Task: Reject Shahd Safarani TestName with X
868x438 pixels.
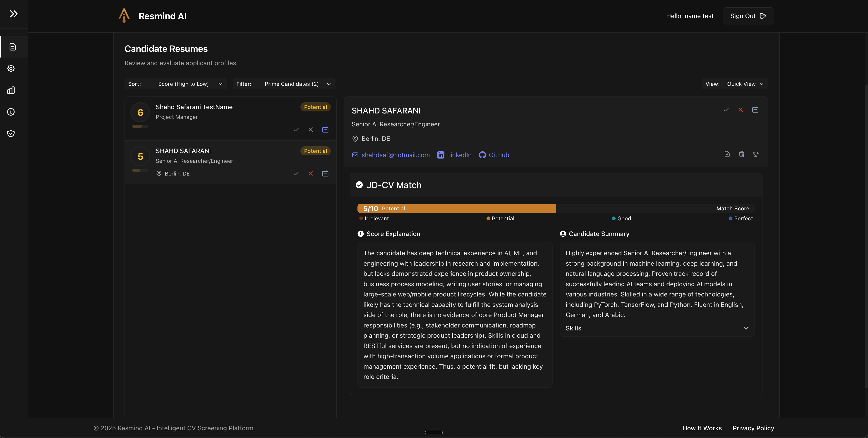Action: [311, 130]
